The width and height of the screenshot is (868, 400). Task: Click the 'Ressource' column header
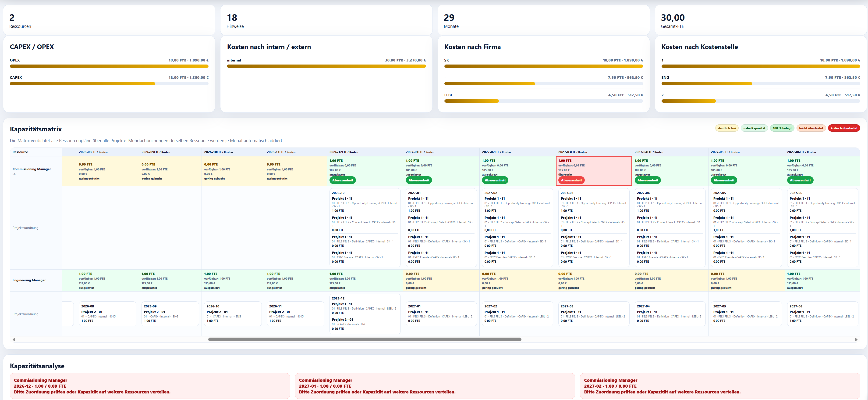36,152
